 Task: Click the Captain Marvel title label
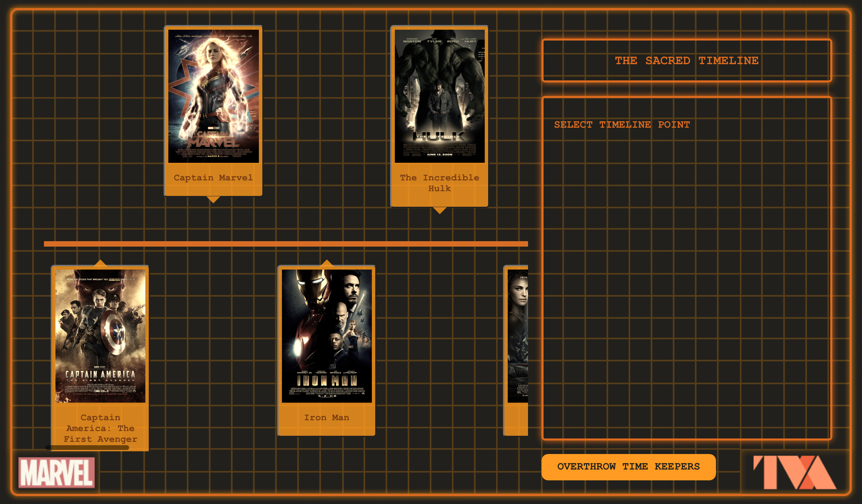(213, 178)
